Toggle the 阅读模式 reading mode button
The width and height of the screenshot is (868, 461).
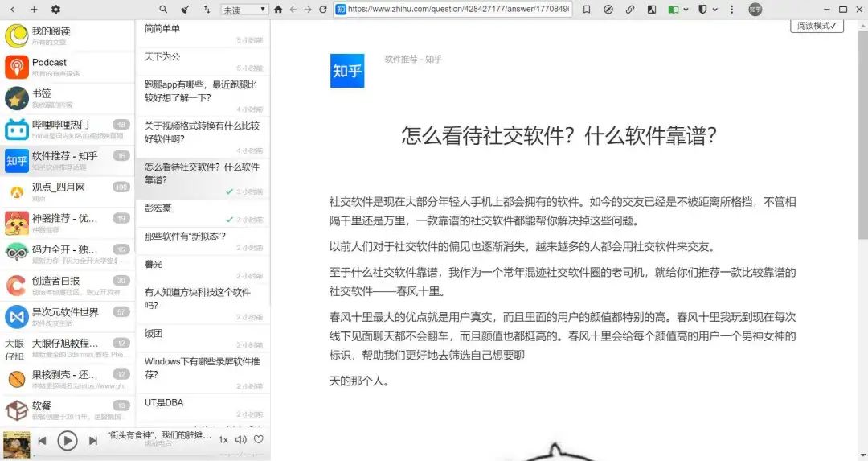pos(817,26)
